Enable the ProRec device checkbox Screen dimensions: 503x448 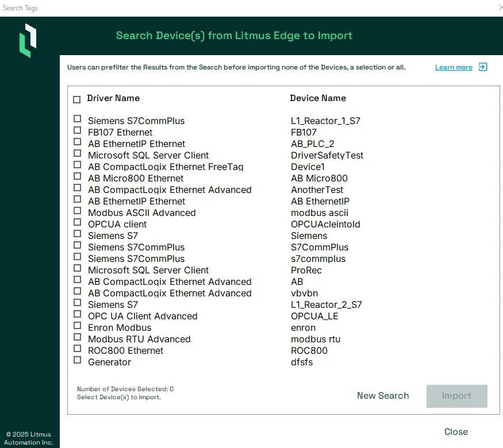click(77, 268)
